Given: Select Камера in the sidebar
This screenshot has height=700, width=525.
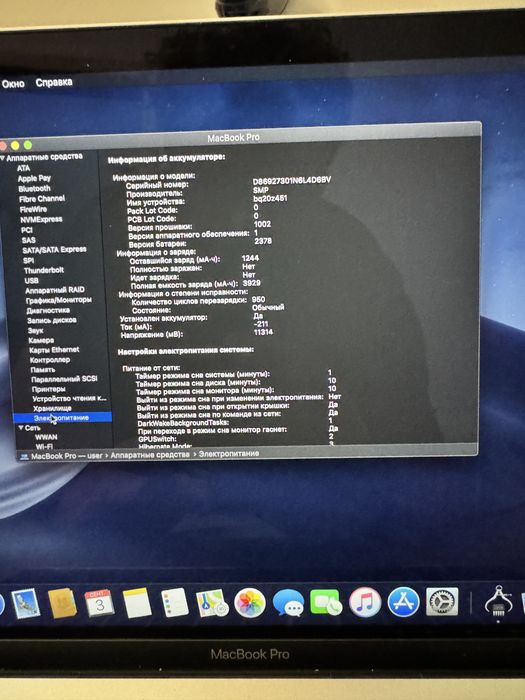Looking at the screenshot, I should pos(41,340).
